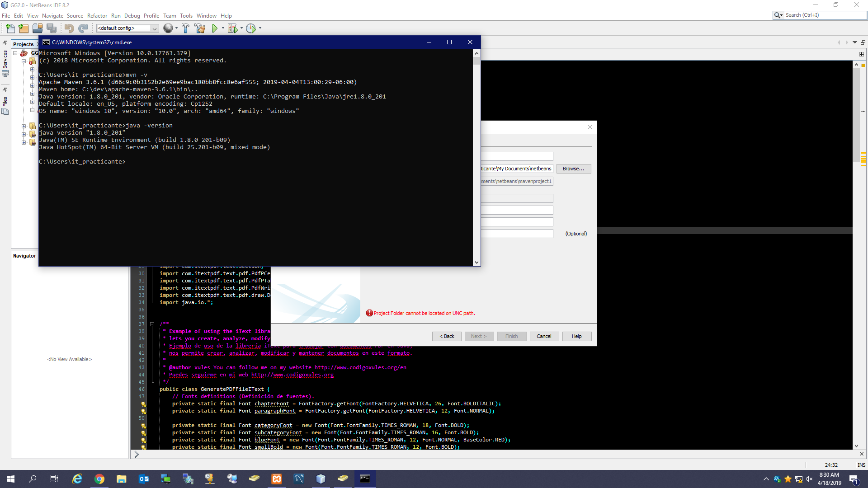Click the INS indicator in status bar
The height and width of the screenshot is (488, 868).
[x=861, y=465]
